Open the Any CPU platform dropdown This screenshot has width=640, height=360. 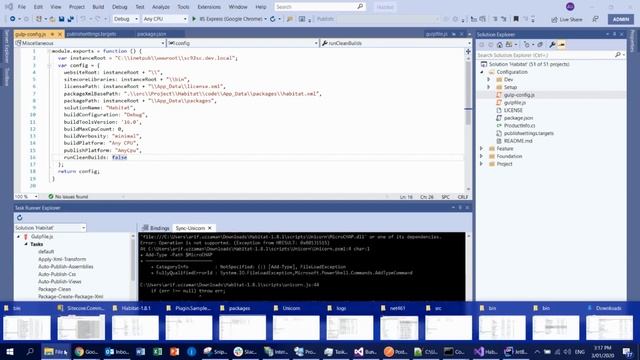[x=165, y=19]
